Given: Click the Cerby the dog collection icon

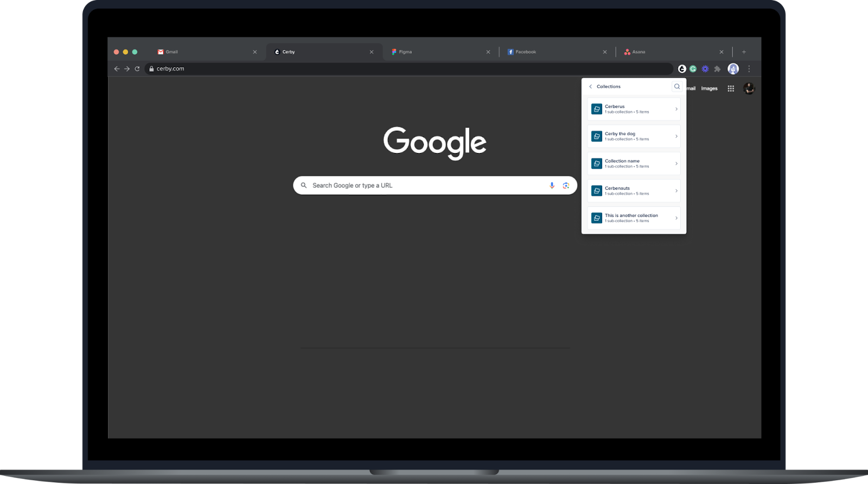Looking at the screenshot, I should 597,136.
